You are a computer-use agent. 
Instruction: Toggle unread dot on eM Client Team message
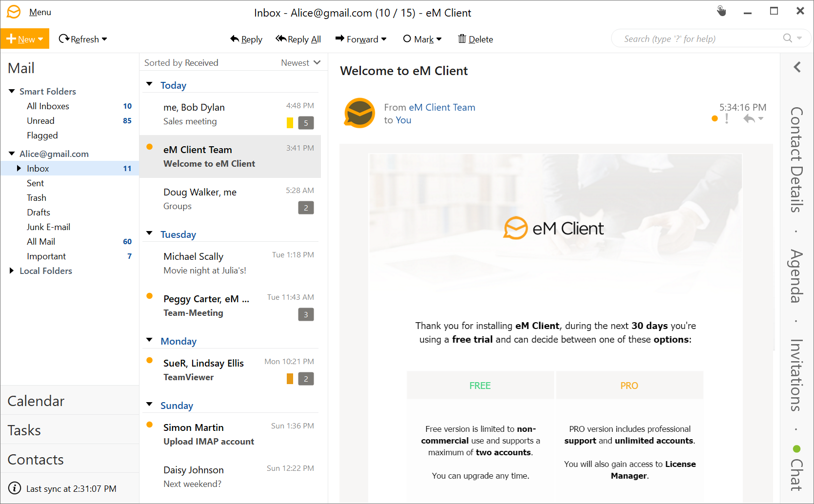click(150, 147)
